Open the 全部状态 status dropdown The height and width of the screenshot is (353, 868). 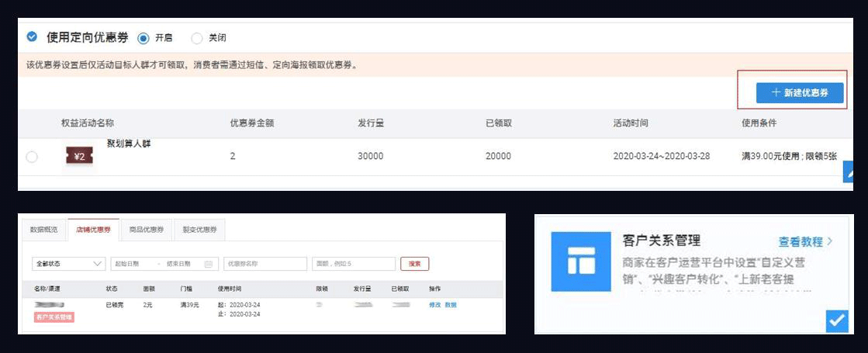pos(68,264)
